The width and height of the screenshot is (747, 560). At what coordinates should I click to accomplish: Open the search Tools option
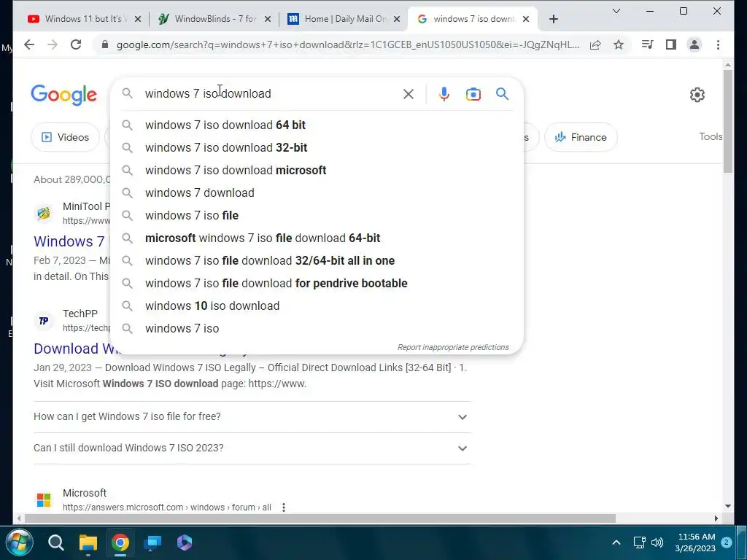[x=711, y=136]
